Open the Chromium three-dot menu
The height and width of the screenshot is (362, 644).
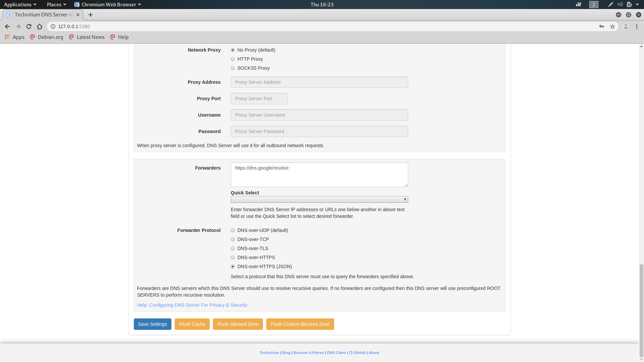point(637,26)
